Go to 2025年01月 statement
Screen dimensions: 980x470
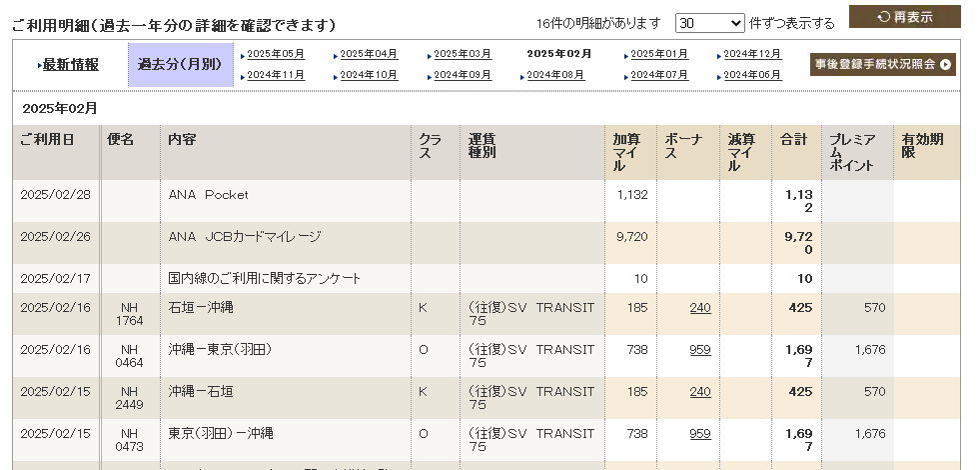659,54
